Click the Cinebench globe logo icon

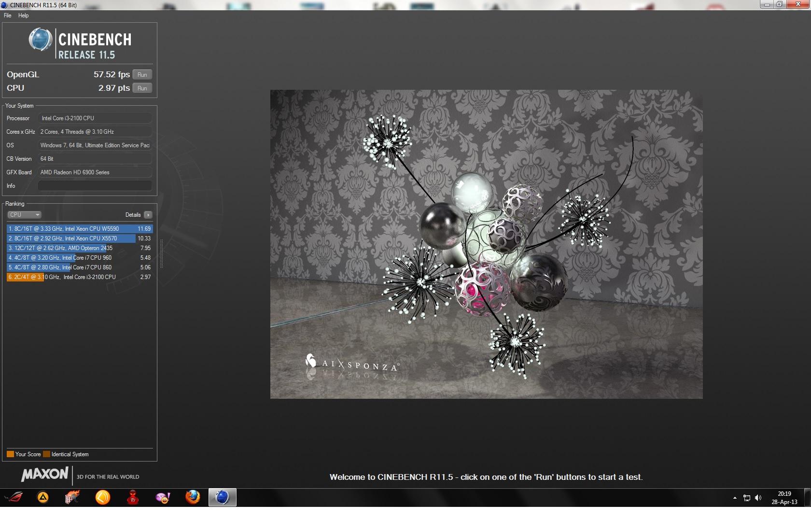click(x=41, y=40)
